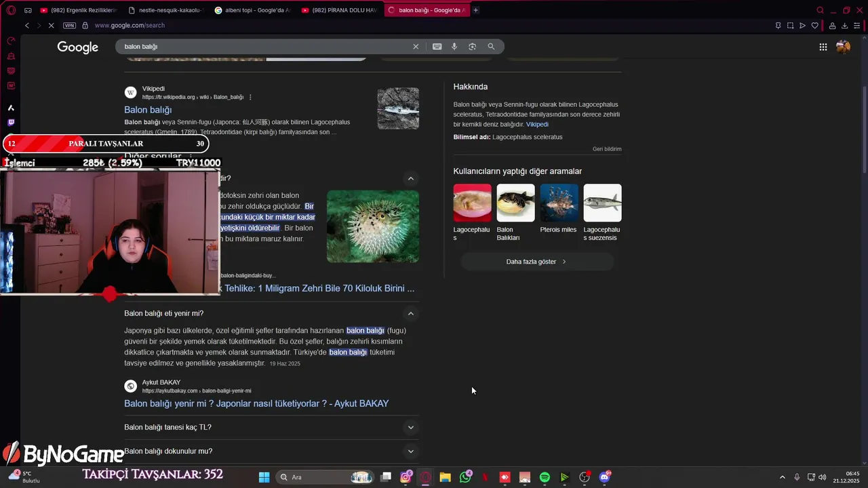The height and width of the screenshot is (488, 868).
Task: Open 'Balon Balıkları' related search card
Action: [x=515, y=213]
